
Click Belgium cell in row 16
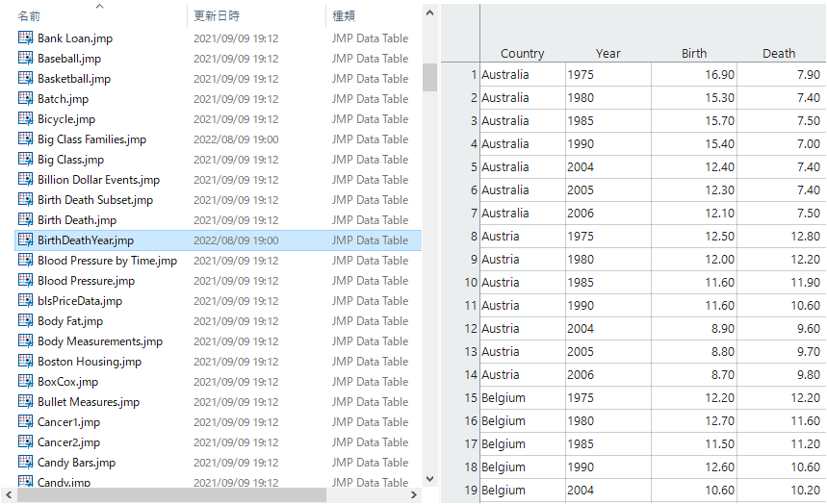tap(523, 420)
